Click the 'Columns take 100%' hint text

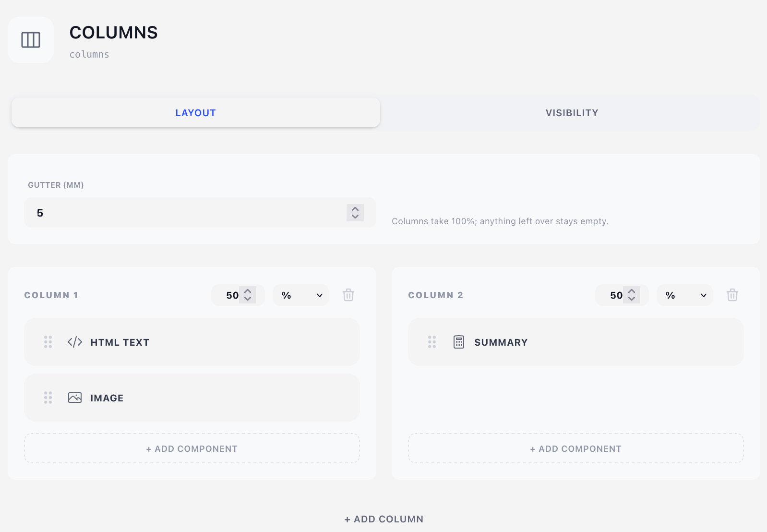click(500, 221)
